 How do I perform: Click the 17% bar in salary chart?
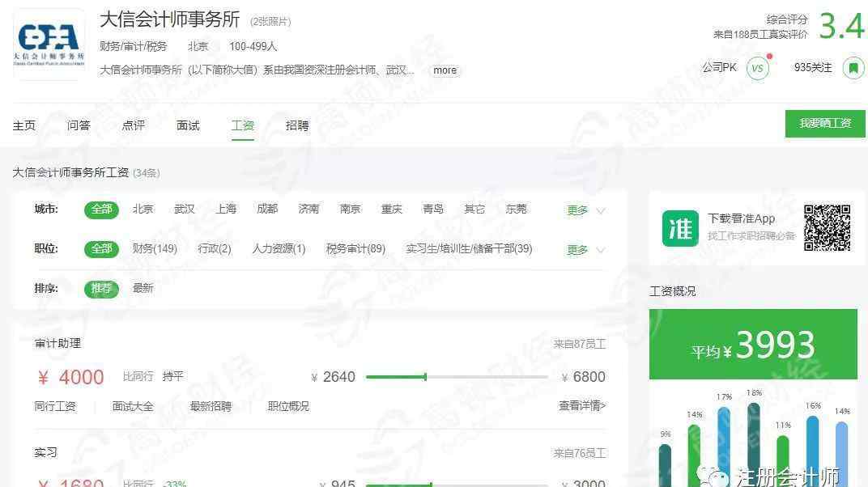(724, 446)
